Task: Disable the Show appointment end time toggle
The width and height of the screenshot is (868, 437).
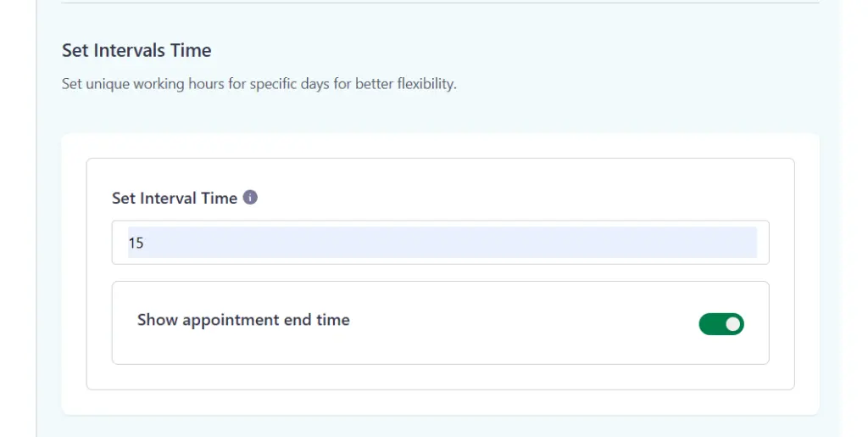Action: tap(721, 323)
